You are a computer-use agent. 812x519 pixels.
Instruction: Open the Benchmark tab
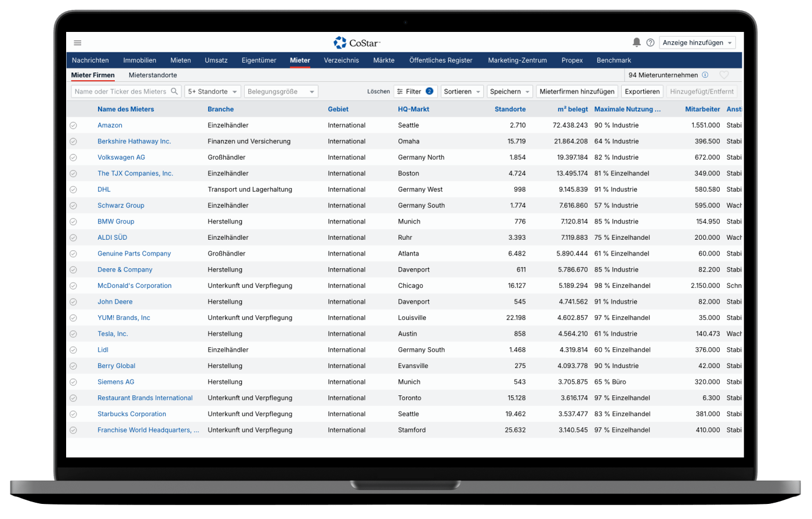[614, 60]
